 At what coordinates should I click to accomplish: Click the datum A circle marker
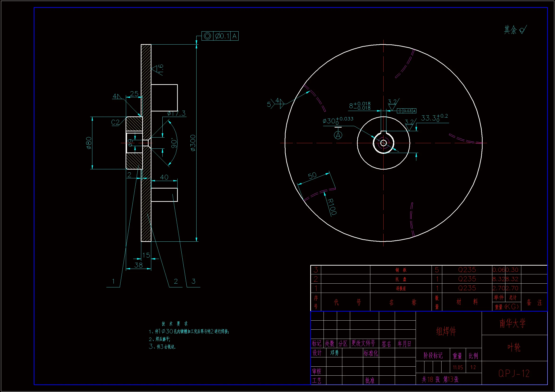[x=338, y=135]
